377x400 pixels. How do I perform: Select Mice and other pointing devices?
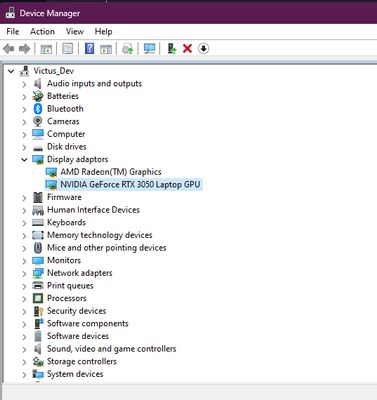click(x=107, y=248)
